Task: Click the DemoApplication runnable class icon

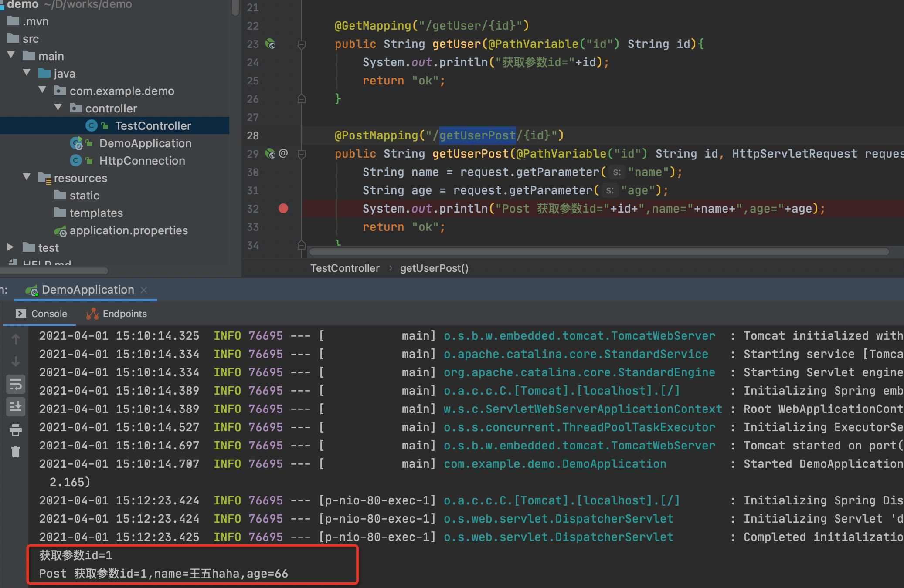Action: point(76,143)
